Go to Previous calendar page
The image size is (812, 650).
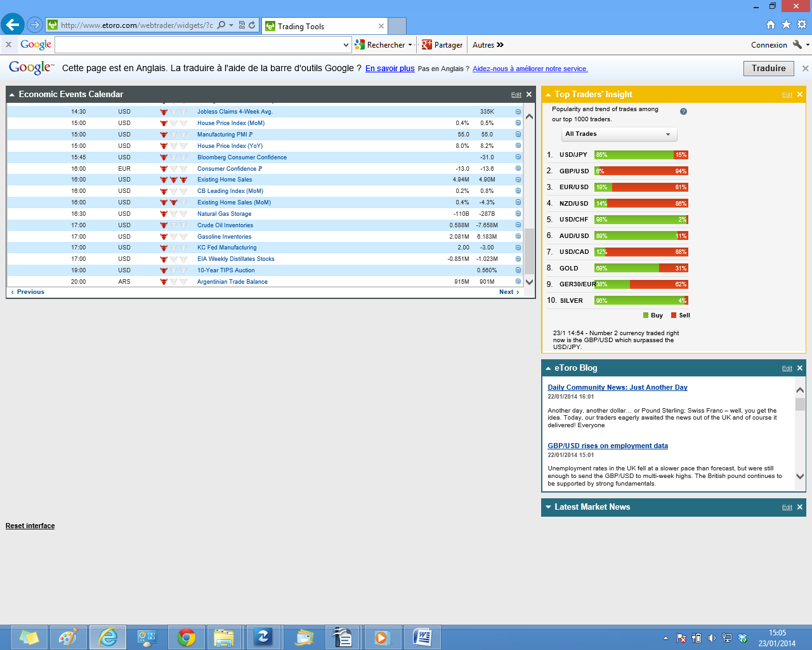click(x=28, y=292)
